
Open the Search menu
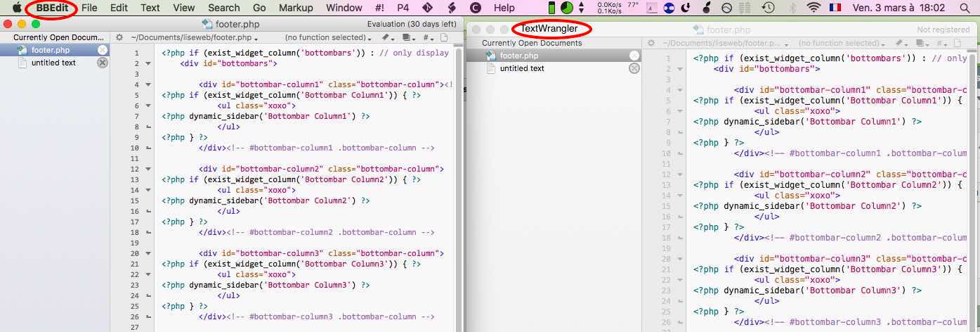(224, 8)
